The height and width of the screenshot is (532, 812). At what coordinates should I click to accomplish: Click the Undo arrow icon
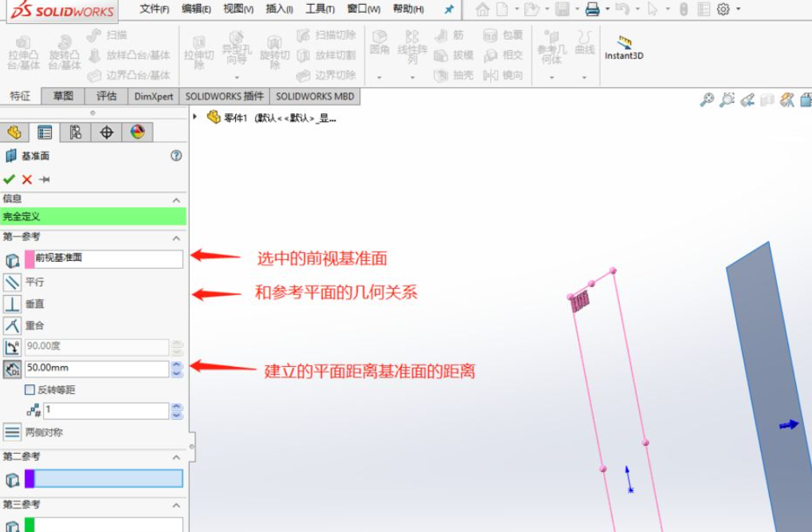tap(622, 9)
